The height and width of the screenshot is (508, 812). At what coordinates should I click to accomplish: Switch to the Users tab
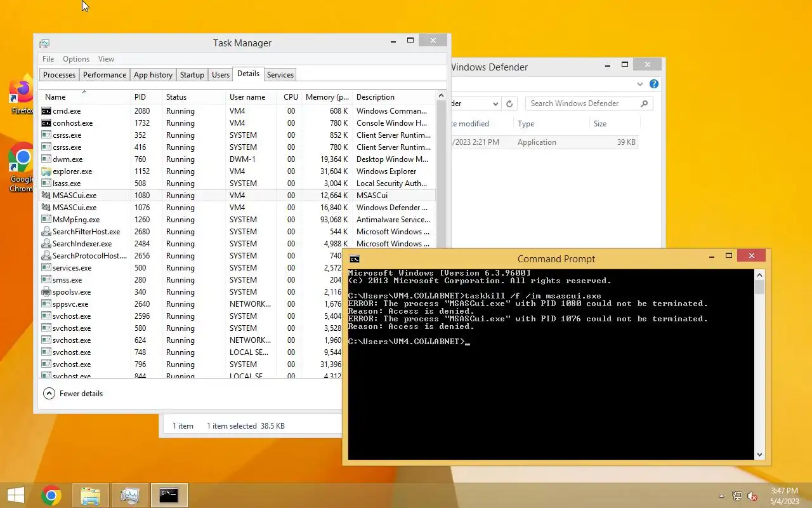(221, 75)
